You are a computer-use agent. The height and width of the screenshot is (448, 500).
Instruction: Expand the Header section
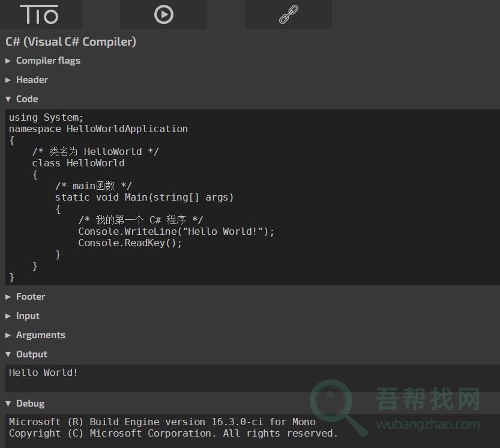[x=32, y=80]
